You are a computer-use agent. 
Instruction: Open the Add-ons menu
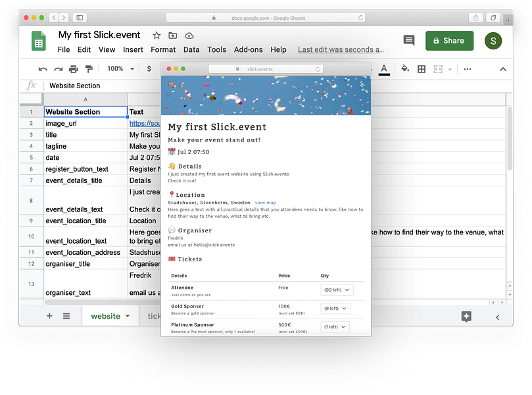point(249,49)
